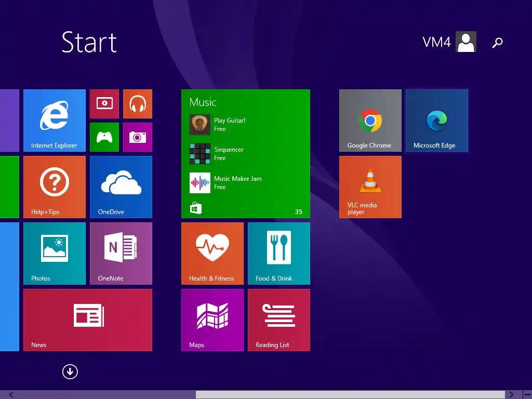Launch VLC media player tile
Screen dimensions: 532x399
tap(370, 187)
